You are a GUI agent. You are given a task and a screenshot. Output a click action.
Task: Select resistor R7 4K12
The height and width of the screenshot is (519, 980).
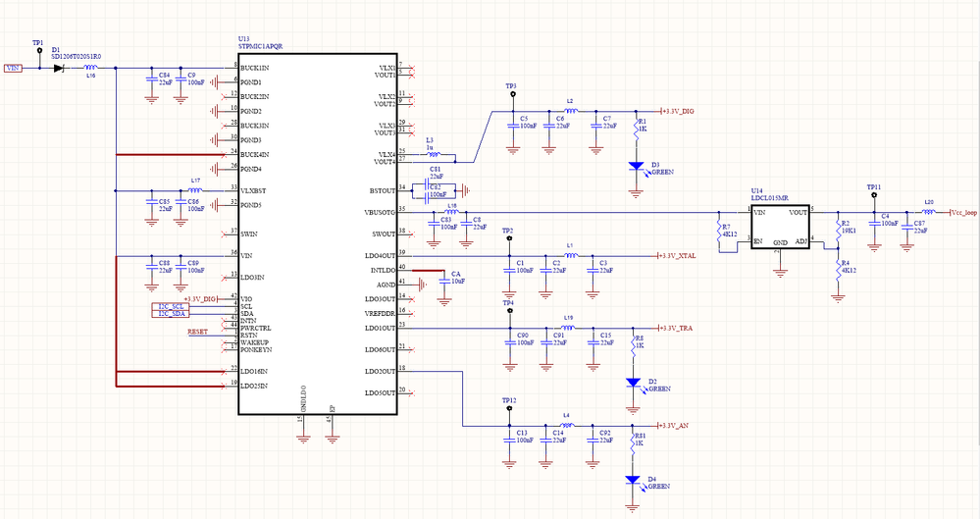tap(719, 231)
